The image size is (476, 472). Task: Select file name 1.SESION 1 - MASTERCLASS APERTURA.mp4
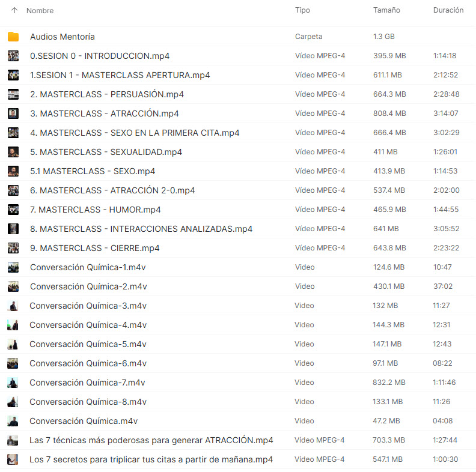(120, 75)
